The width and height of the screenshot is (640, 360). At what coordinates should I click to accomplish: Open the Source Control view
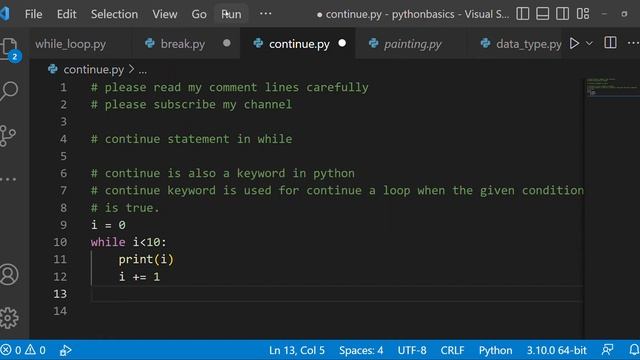coord(8,136)
